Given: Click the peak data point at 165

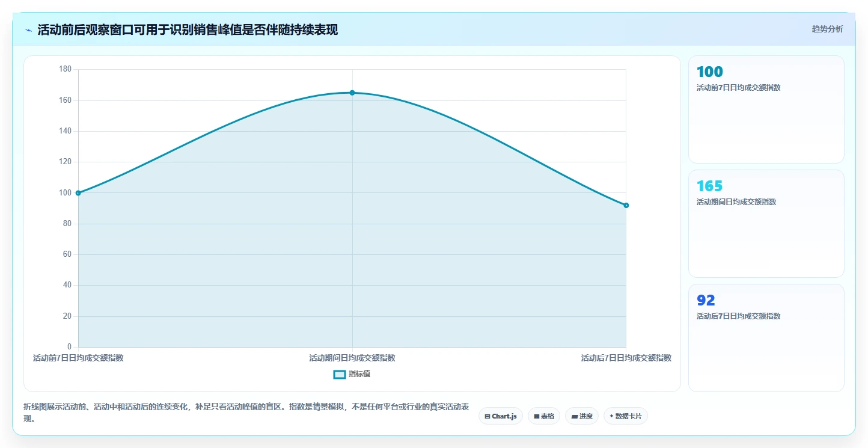Looking at the screenshot, I should (352, 93).
